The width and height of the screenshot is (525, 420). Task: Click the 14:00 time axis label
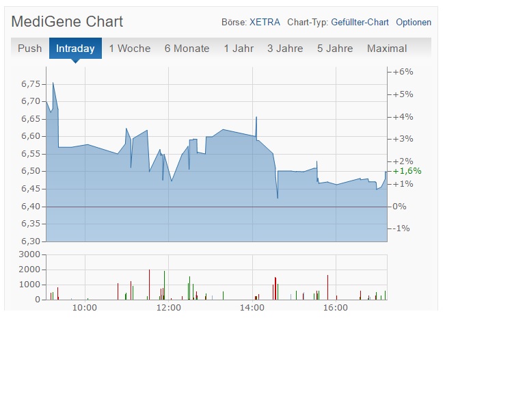pos(252,307)
